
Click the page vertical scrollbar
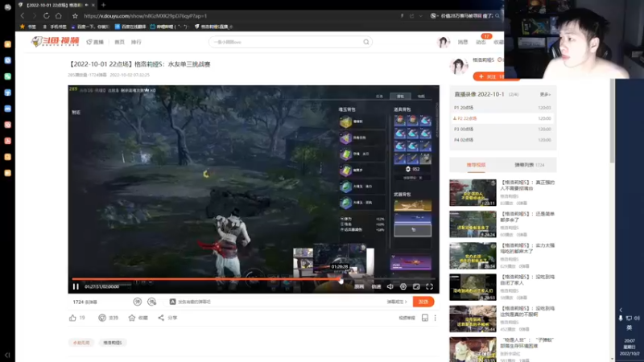pyautogui.click(x=612, y=121)
